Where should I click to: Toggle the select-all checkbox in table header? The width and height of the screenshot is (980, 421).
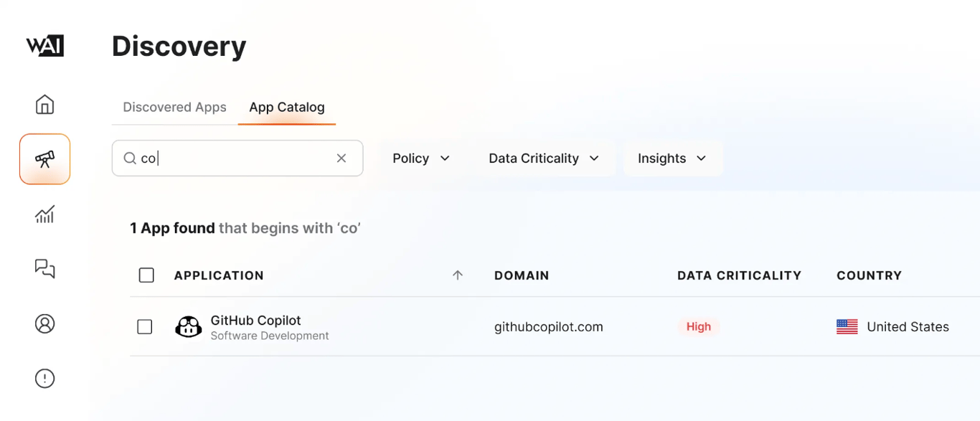point(146,275)
